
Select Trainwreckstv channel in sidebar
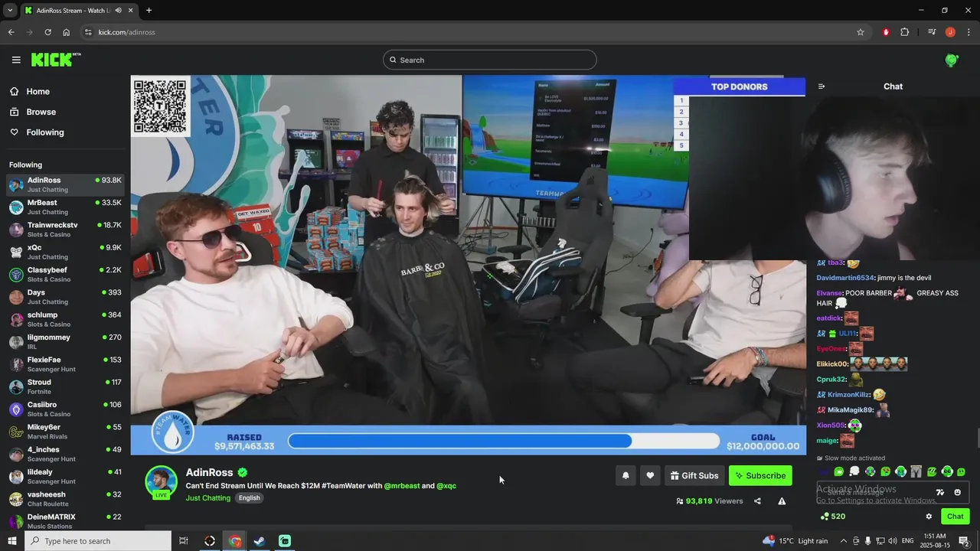65,230
